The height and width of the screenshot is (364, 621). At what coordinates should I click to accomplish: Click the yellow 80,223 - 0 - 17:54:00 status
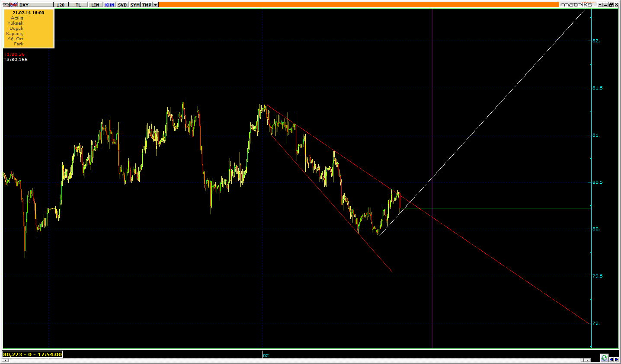point(32,354)
